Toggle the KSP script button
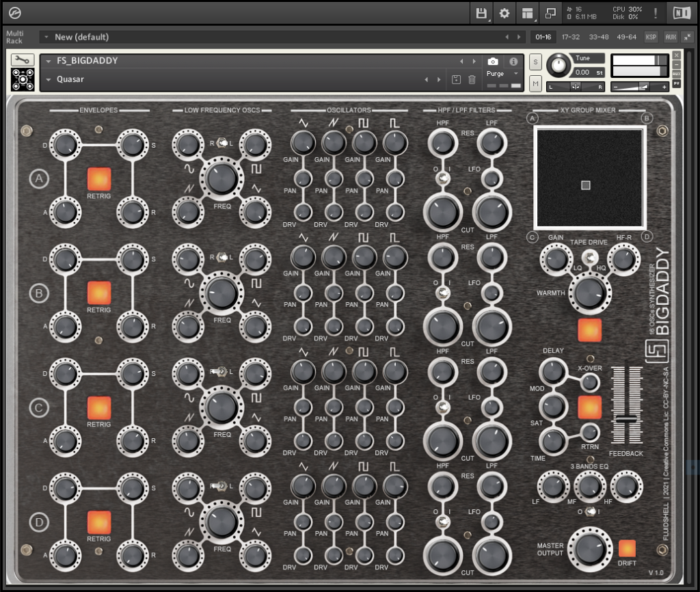Screen dimensions: 700x592 click(651, 37)
